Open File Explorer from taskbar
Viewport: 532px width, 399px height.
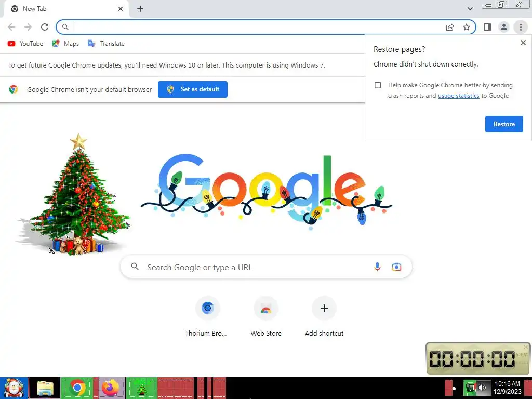tap(45, 388)
